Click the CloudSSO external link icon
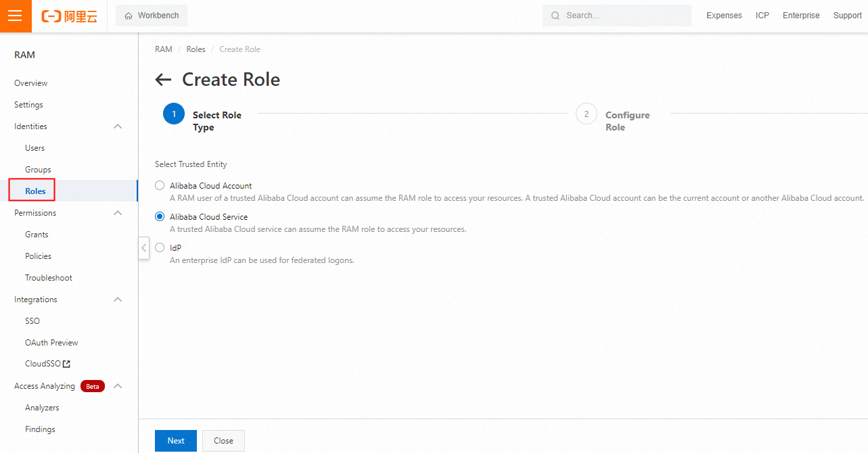The width and height of the screenshot is (868, 453). pyautogui.click(x=66, y=364)
